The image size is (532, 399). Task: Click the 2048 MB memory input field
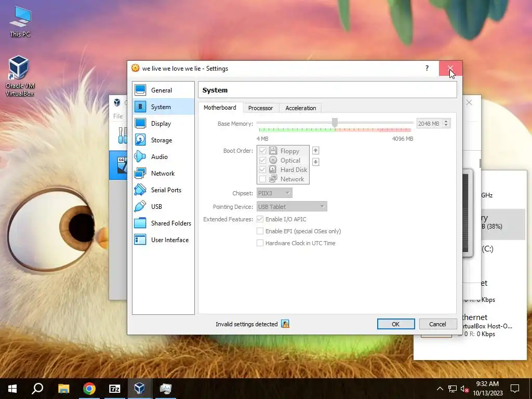click(x=430, y=124)
